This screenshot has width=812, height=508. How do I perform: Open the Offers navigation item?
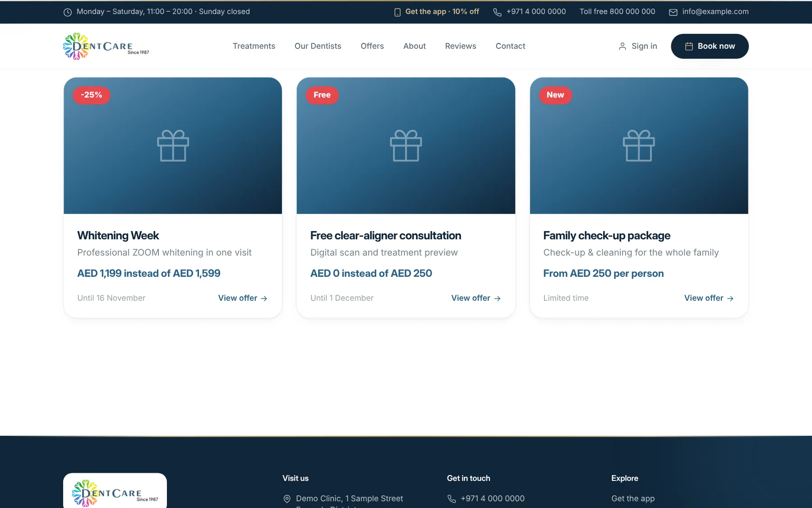click(x=372, y=46)
